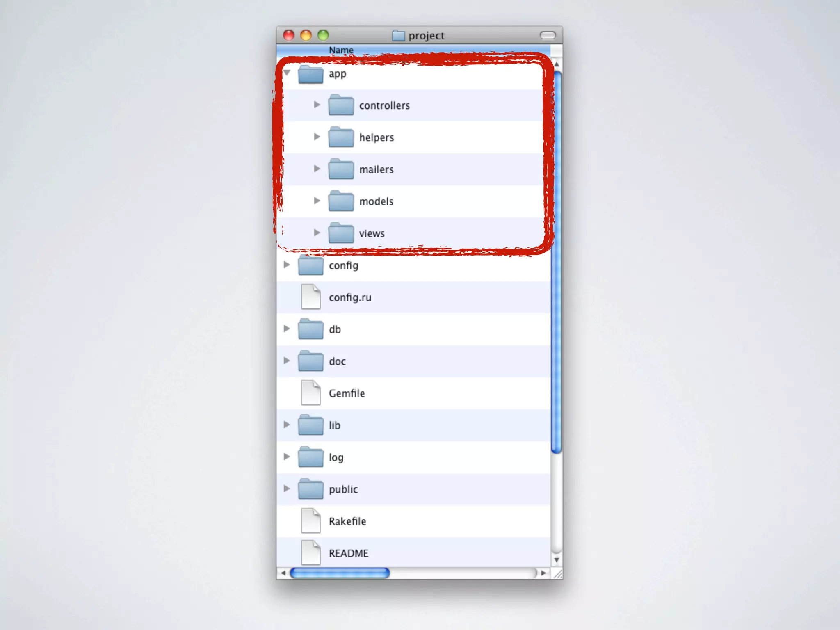This screenshot has height=630, width=840.
Task: Expand the lib folder triangle
Action: tap(287, 425)
